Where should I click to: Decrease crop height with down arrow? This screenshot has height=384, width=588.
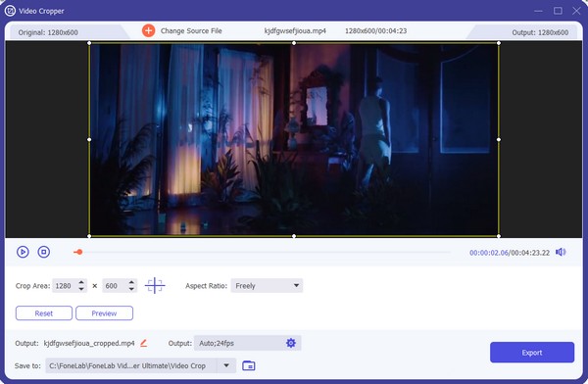coord(131,289)
